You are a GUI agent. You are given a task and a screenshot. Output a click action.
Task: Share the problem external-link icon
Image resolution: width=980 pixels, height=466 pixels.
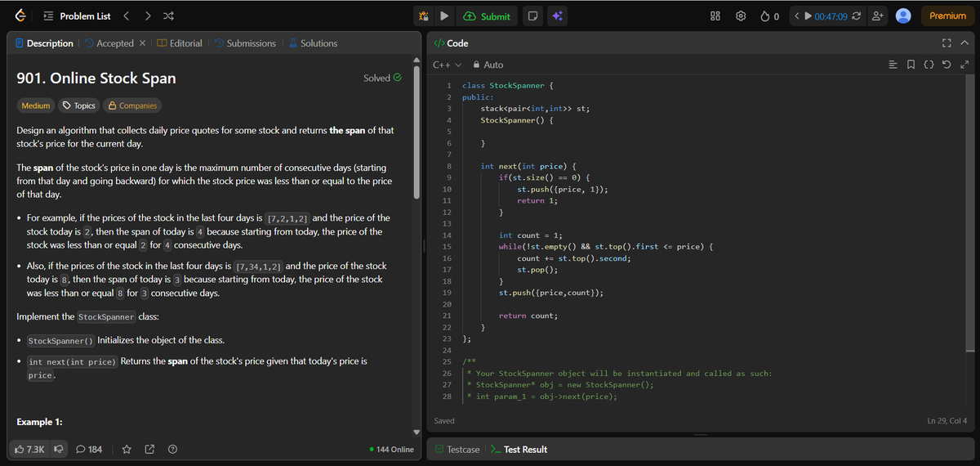149,449
